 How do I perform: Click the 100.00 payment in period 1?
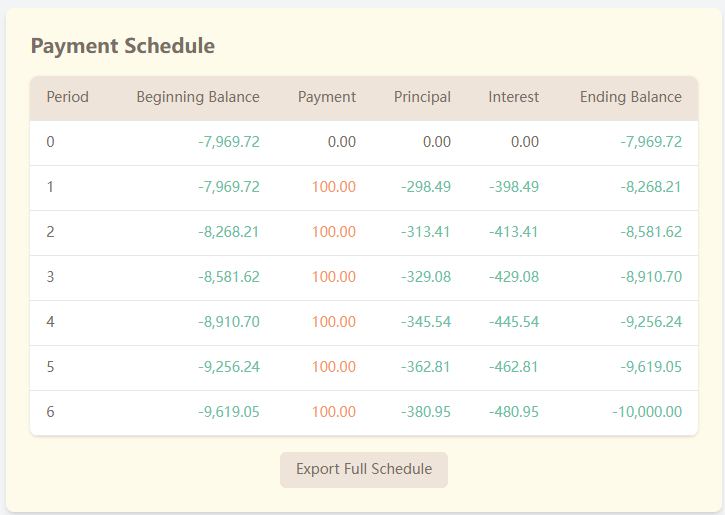334,187
